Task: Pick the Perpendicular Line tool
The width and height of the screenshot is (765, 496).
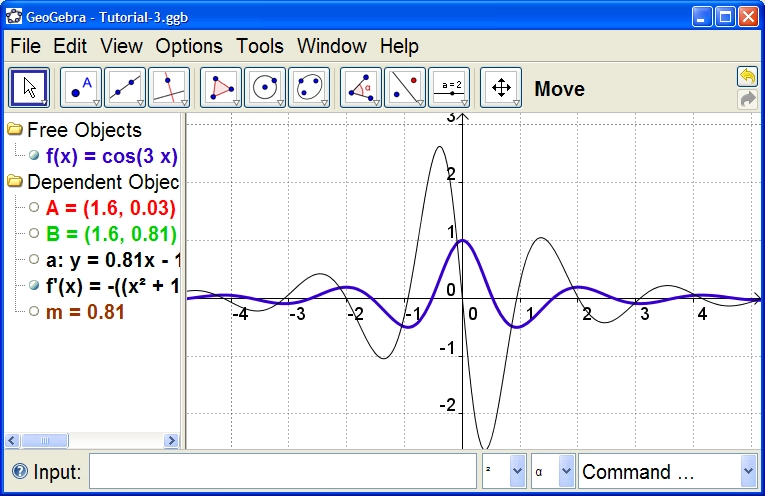Action: 169,88
